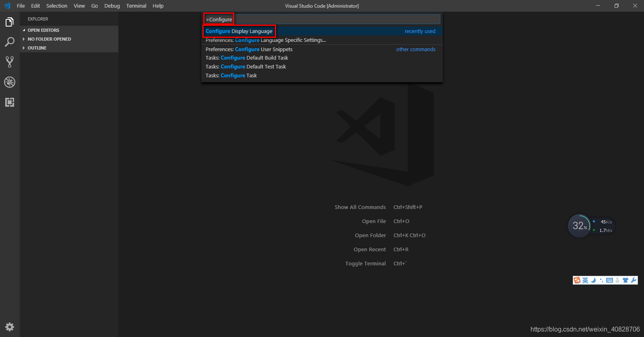Open the View menu
This screenshot has width=644, height=337.
(x=79, y=6)
